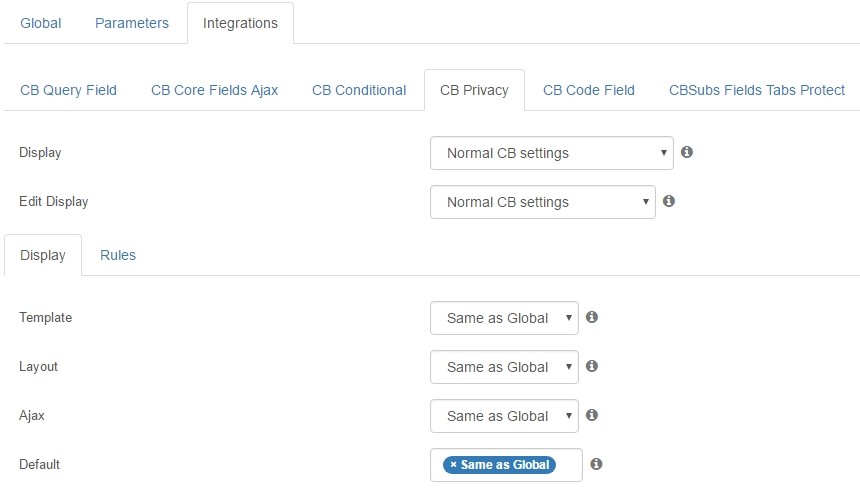Click info icon beside Display dropdown
The image size is (860, 498).
point(687,152)
